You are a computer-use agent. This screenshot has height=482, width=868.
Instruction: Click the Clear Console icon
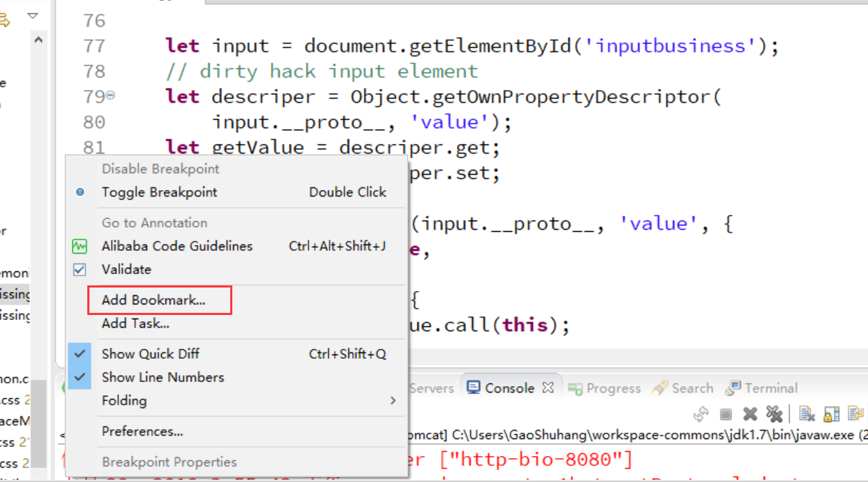(x=807, y=414)
